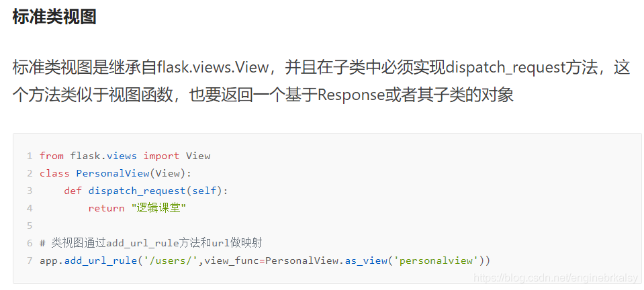Click the as_view method call
The width and height of the screenshot is (644, 290).
pyautogui.click(x=366, y=260)
